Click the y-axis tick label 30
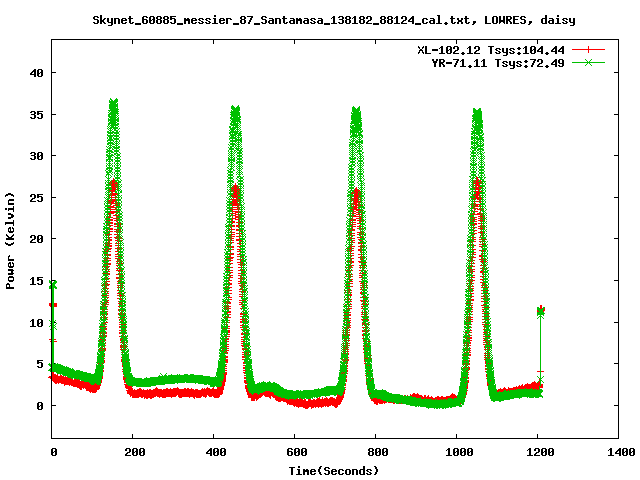This screenshot has height=480, width=640. pyautogui.click(x=36, y=156)
